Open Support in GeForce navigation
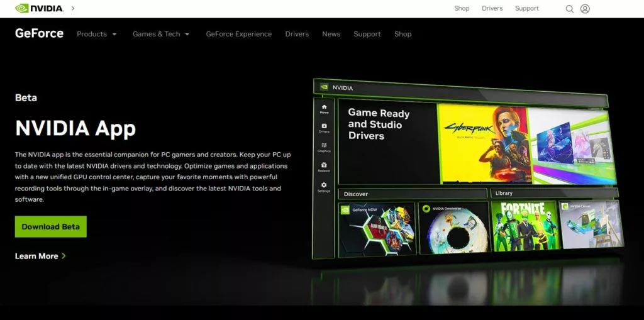The image size is (644, 320). [x=367, y=34]
